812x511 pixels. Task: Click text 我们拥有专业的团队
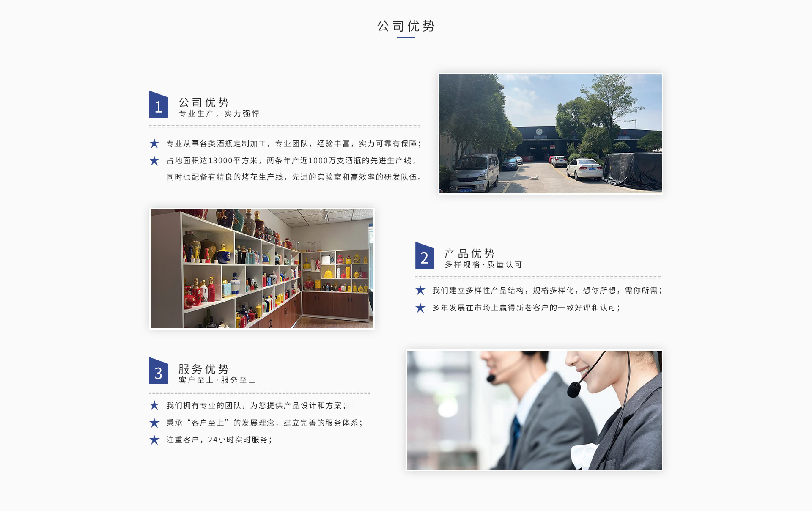(x=204, y=406)
